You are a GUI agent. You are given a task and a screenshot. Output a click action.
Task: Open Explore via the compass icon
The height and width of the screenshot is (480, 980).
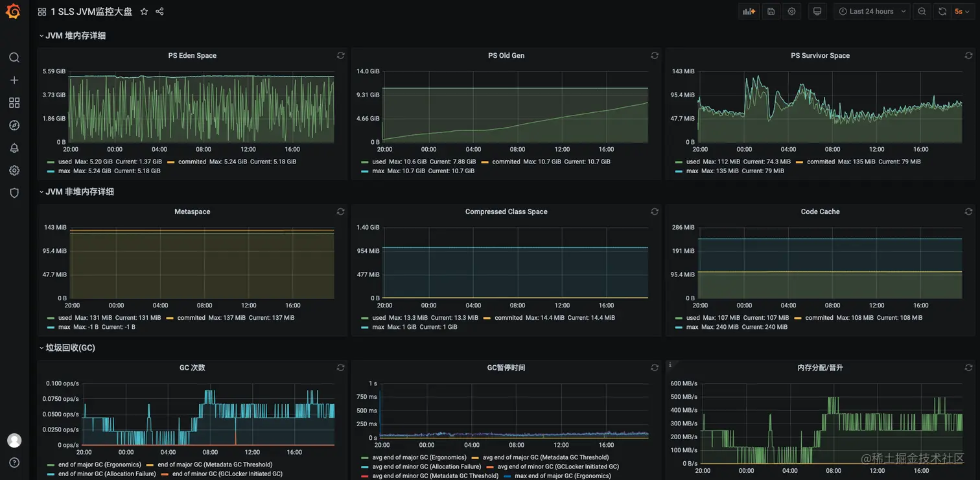pyautogui.click(x=14, y=125)
